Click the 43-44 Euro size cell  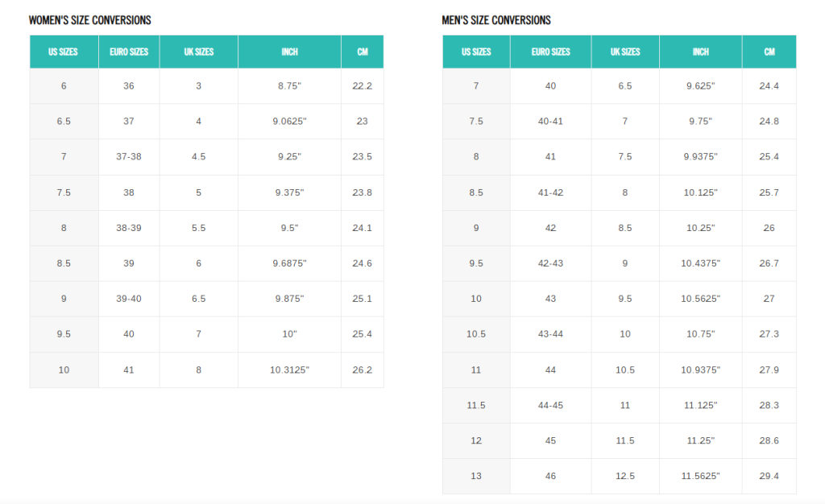(550, 334)
